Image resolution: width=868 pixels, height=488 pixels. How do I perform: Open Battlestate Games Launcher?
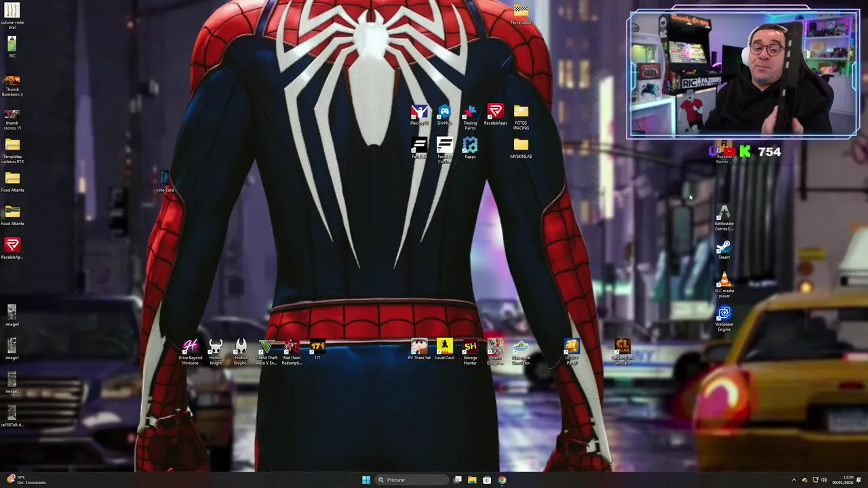click(724, 218)
